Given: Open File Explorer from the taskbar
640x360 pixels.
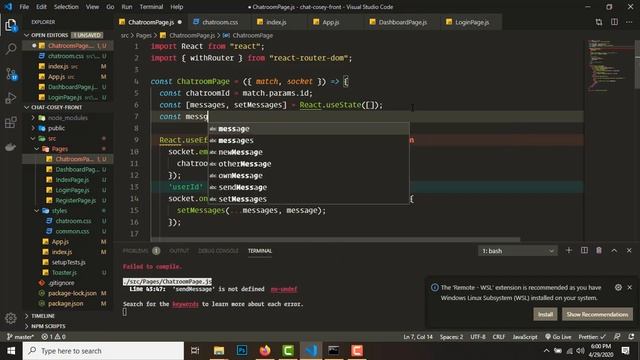Looking at the screenshot, I should coord(219,351).
